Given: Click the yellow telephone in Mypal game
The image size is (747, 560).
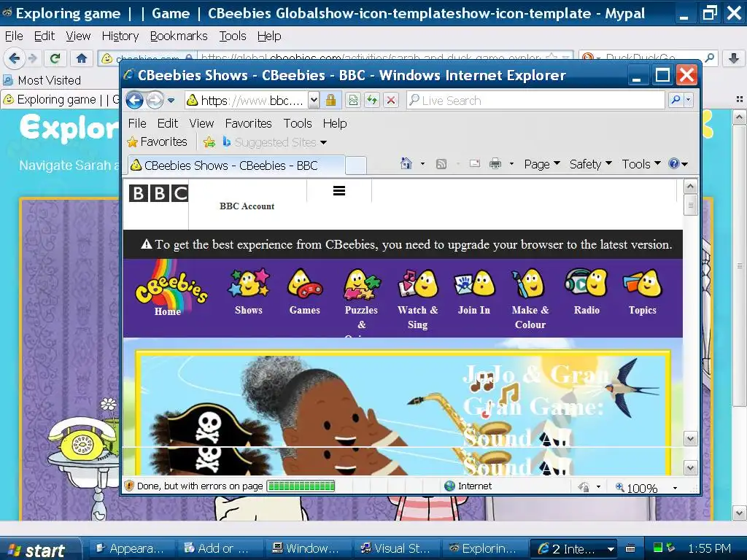Looking at the screenshot, I should 82,439.
